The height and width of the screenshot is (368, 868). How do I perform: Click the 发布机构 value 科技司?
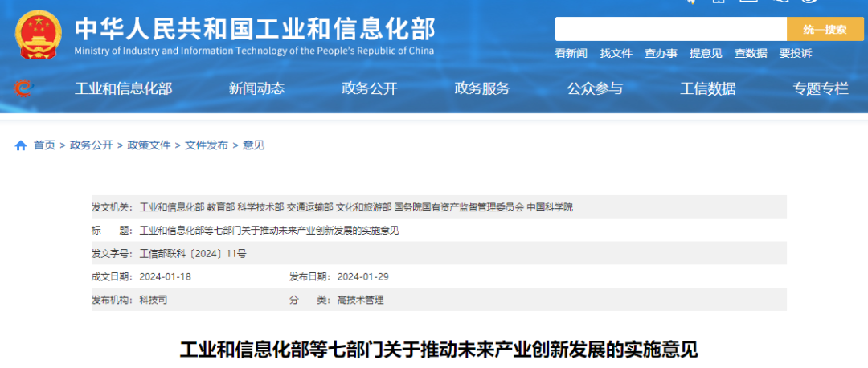tap(154, 300)
